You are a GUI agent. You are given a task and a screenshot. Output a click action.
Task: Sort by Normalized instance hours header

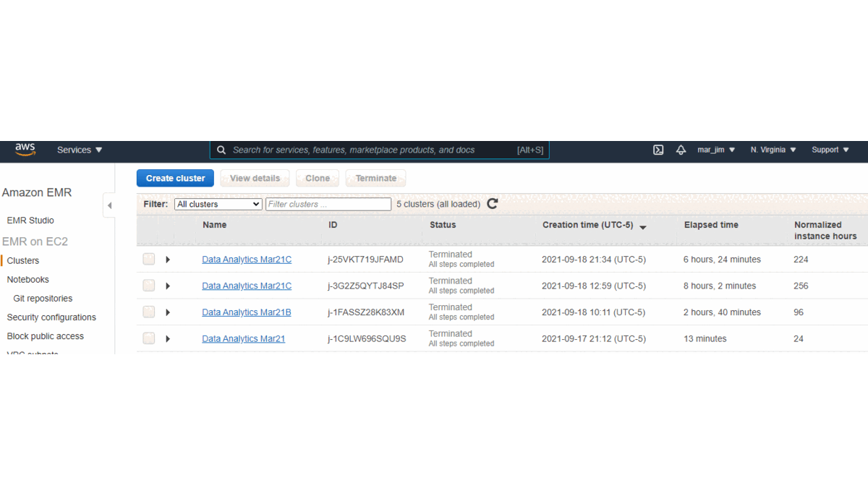pyautogui.click(x=825, y=231)
